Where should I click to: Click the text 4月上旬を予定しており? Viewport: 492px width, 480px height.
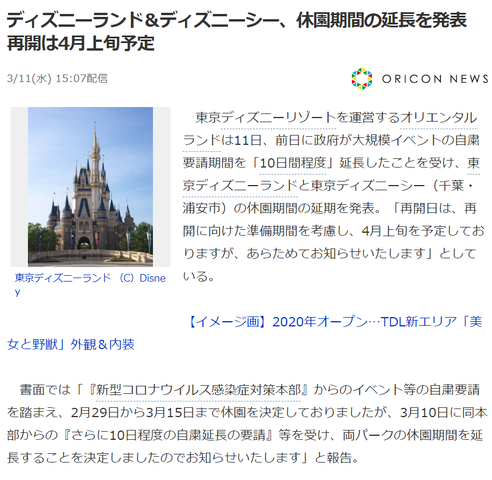(423, 231)
